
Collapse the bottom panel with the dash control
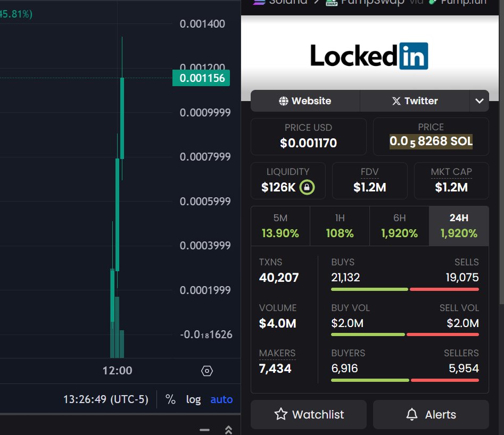pos(204,430)
